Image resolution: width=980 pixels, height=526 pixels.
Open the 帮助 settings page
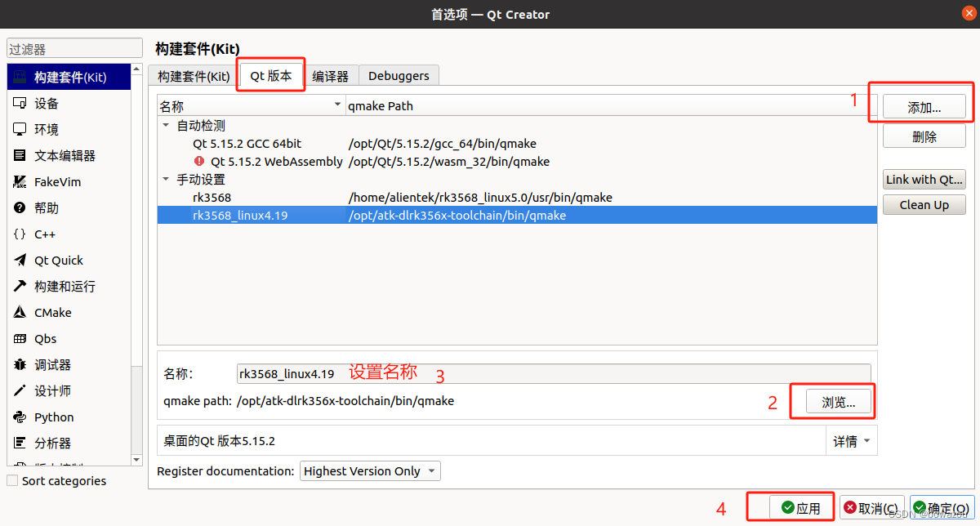[x=44, y=207]
